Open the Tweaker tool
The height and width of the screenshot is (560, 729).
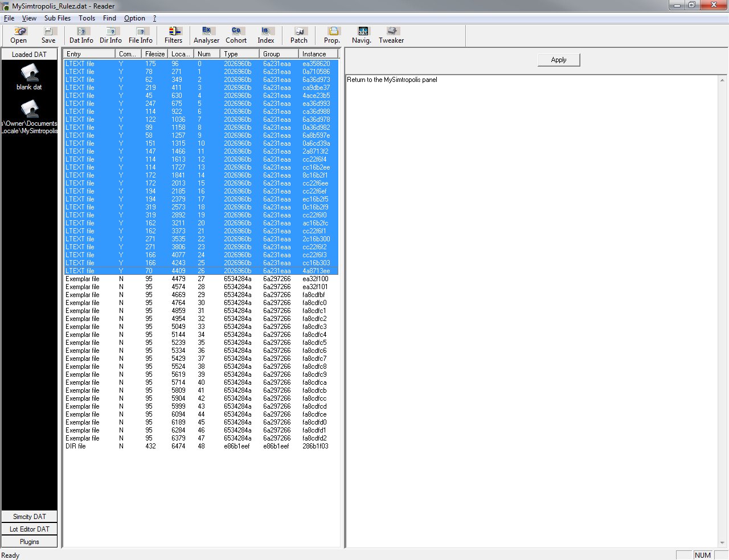391,35
